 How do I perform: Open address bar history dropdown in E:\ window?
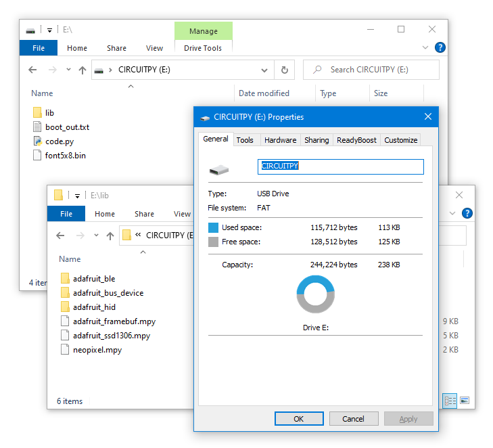(x=264, y=70)
